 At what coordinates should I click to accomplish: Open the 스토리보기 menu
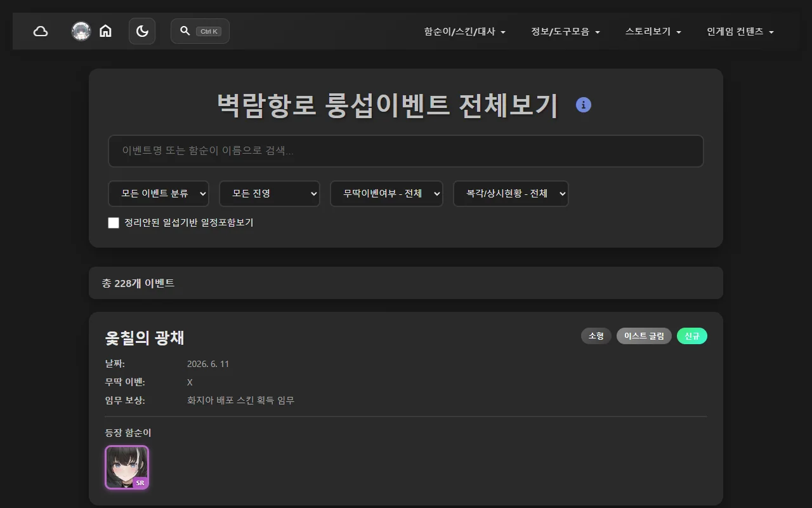pyautogui.click(x=653, y=32)
